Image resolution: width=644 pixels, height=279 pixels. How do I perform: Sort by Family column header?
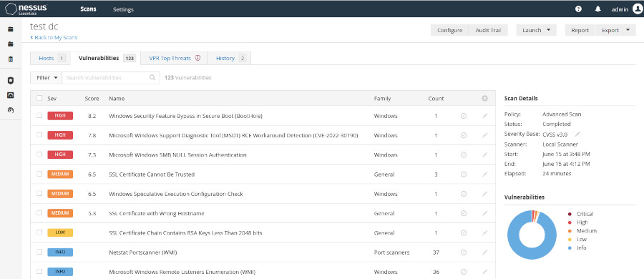(x=382, y=99)
